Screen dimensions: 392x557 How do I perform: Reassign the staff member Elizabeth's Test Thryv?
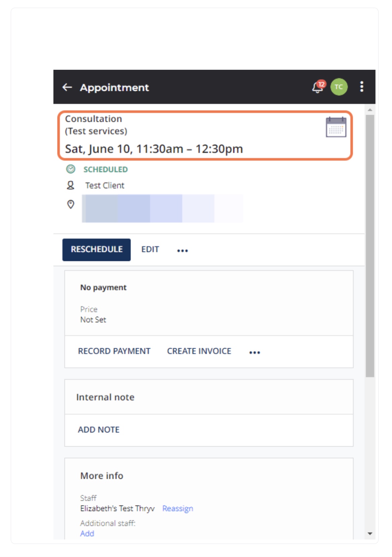click(x=178, y=508)
